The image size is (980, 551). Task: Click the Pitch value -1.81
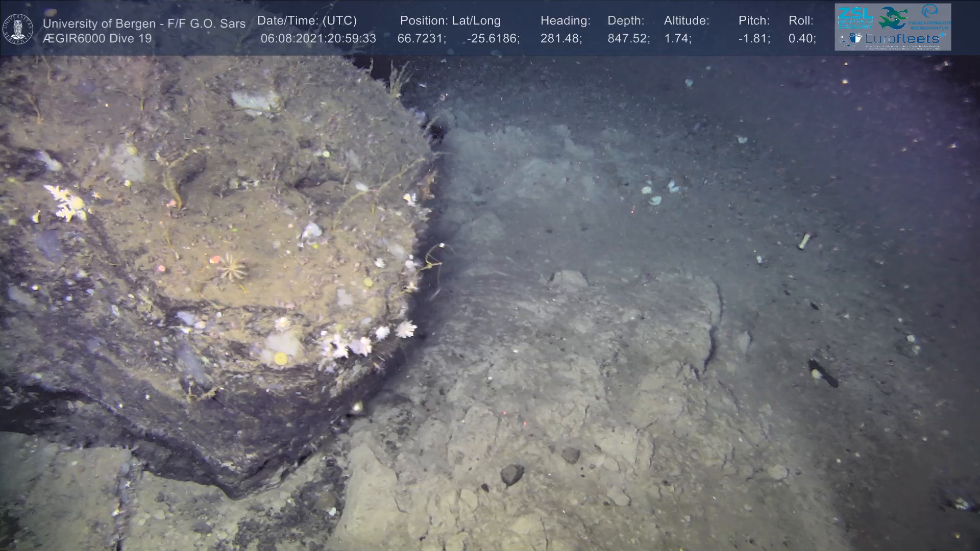coord(754,39)
